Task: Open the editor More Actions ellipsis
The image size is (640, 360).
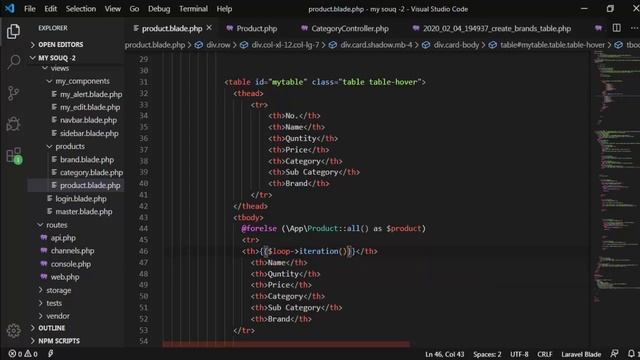Action: coord(634,28)
